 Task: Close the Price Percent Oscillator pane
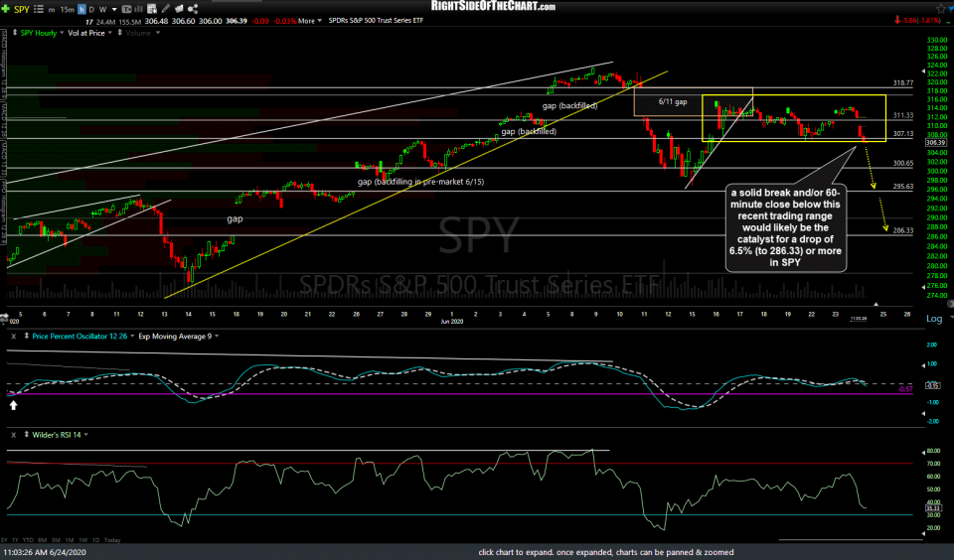point(13,337)
